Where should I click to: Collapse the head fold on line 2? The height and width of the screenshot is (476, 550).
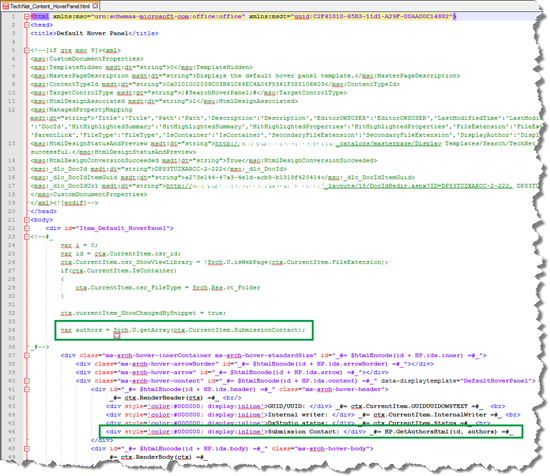[x=27, y=25]
